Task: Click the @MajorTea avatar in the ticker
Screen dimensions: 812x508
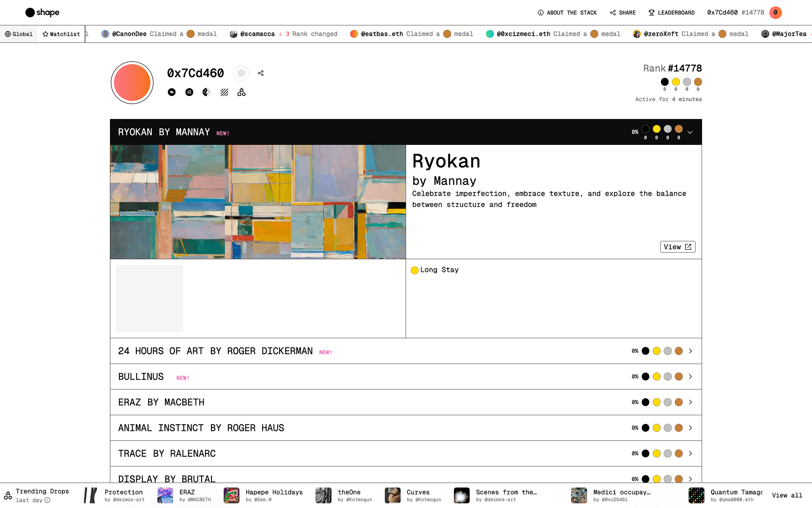Action: (x=765, y=34)
